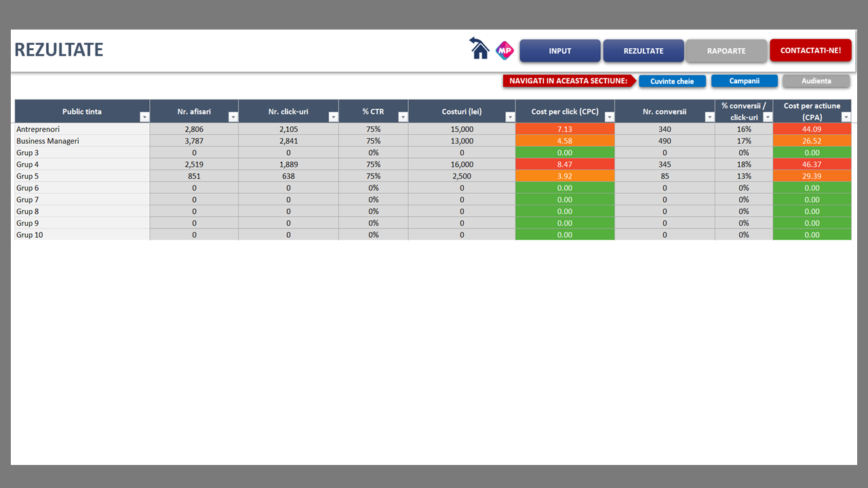Screen dimensions: 868x488
Task: Open the RAPOARTE section
Action: click(x=726, y=51)
